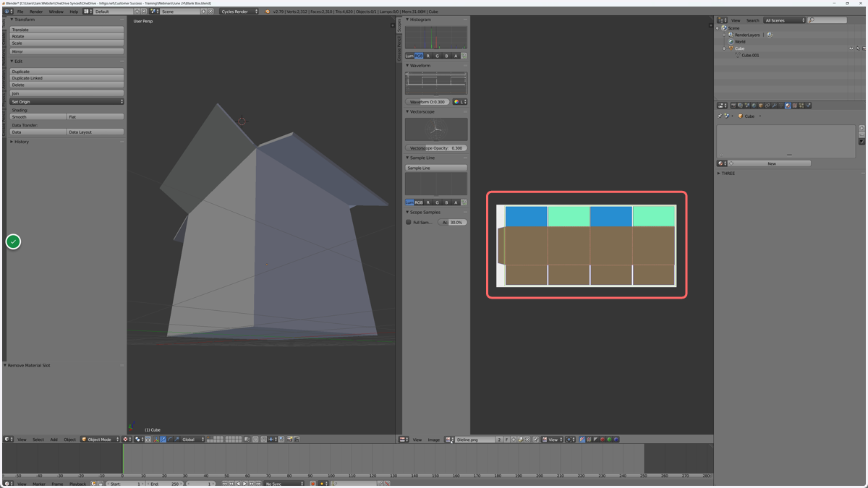Open the World properties tab icon
This screenshot has height=488, width=868.
754,106
